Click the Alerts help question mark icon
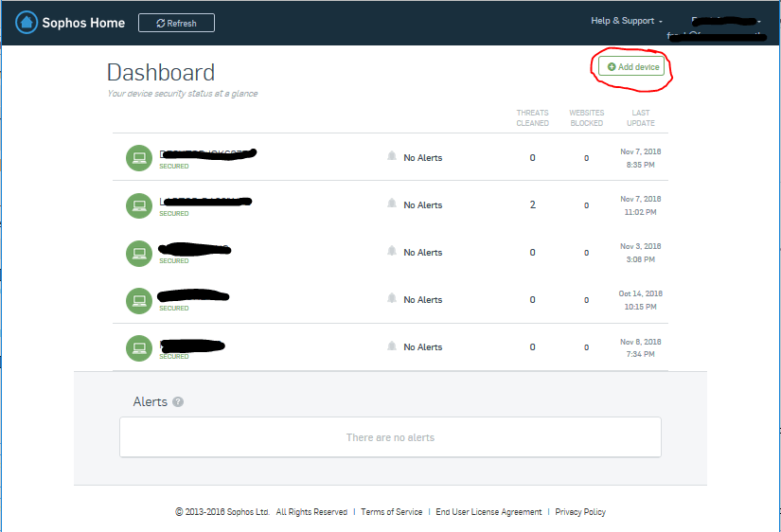781x532 pixels. coord(178,402)
